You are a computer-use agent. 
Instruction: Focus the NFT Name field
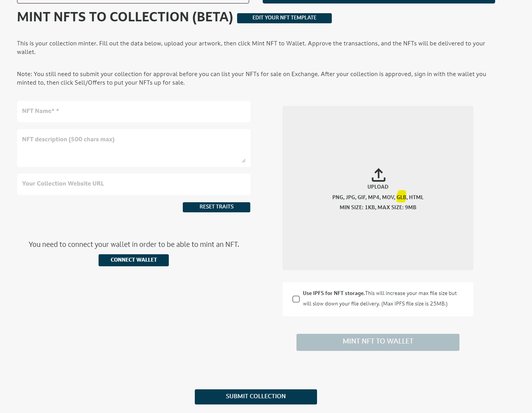point(133,111)
